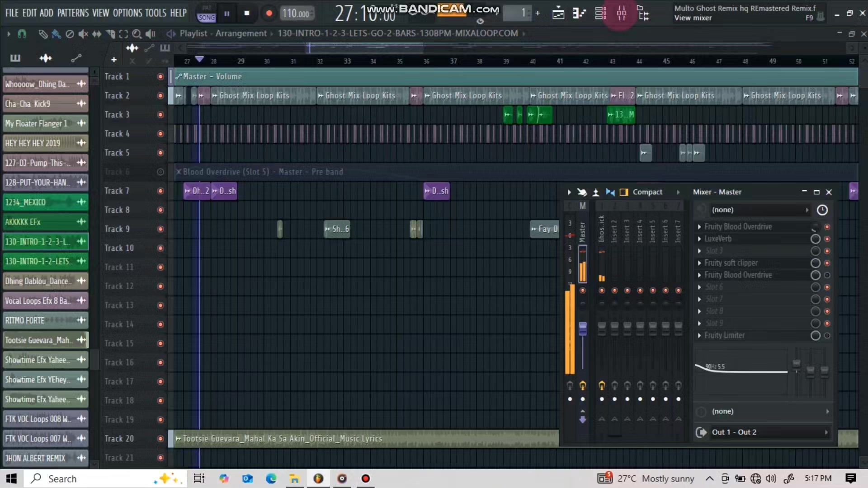Expand Fruity Blood Overdrive first slot menu

click(x=699, y=227)
